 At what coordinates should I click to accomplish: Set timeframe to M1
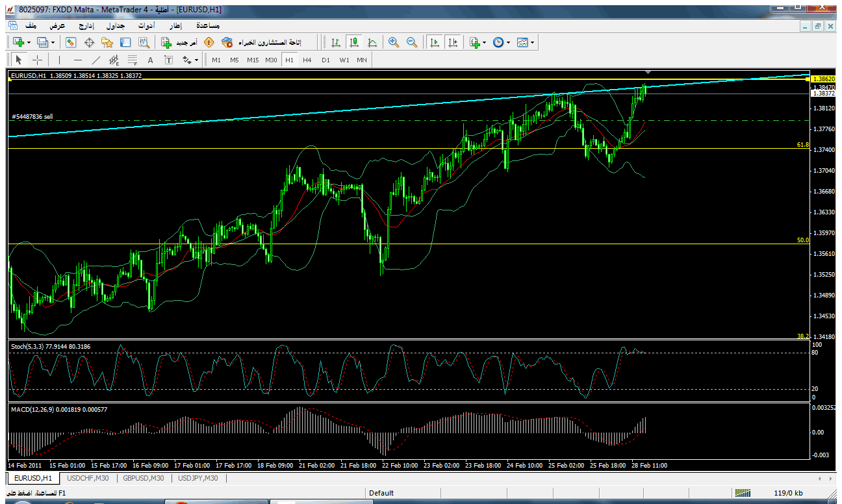click(216, 60)
